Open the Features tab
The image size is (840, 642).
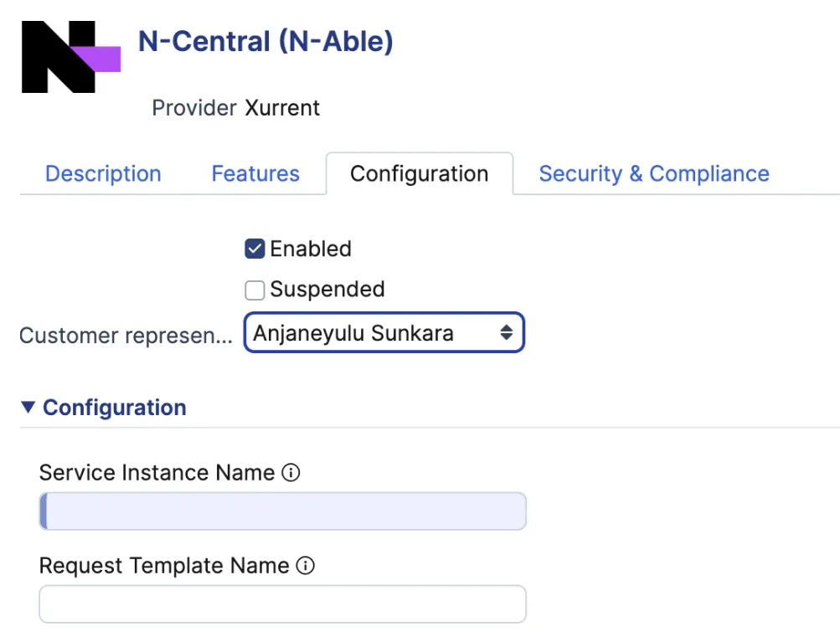tap(255, 173)
